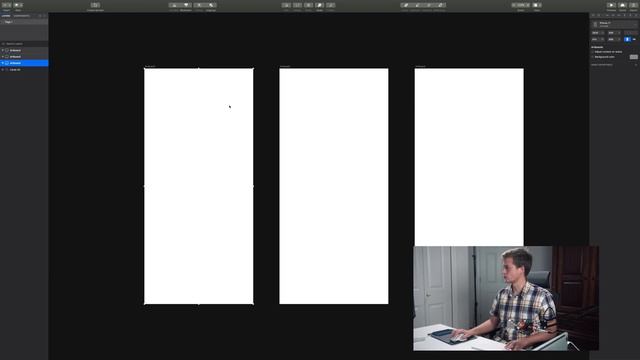Click the Search Layers field

pyautogui.click(x=24, y=44)
